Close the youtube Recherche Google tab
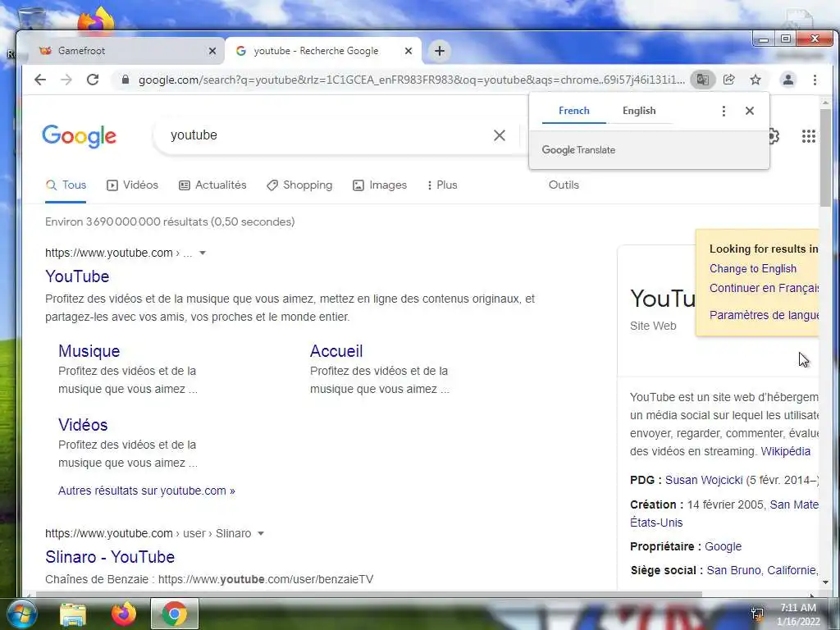The image size is (840, 630). [x=409, y=51]
